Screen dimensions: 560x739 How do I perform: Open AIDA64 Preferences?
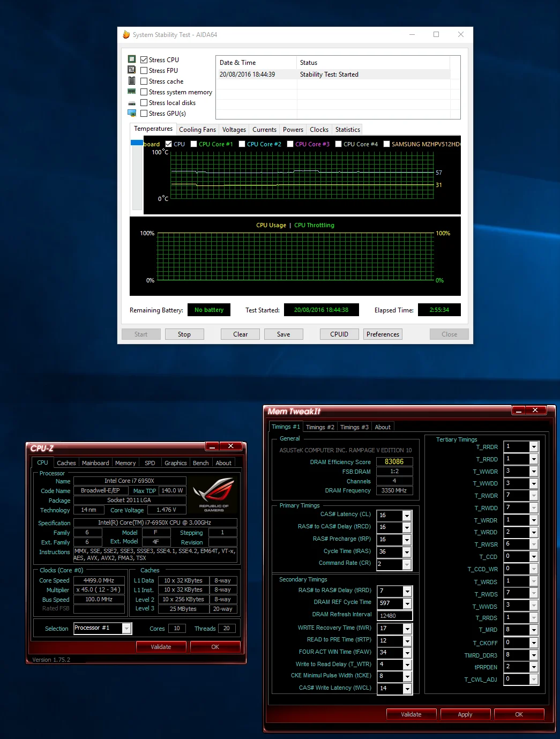click(x=383, y=334)
